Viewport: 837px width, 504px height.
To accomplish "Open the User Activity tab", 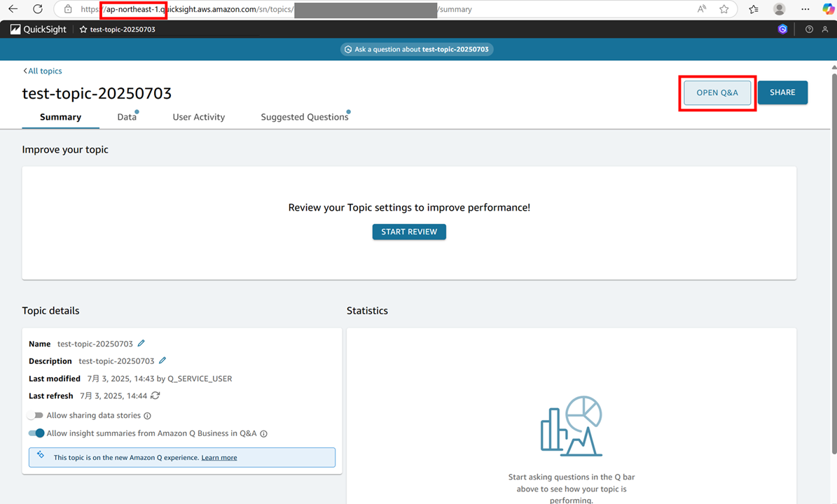I will (x=199, y=117).
